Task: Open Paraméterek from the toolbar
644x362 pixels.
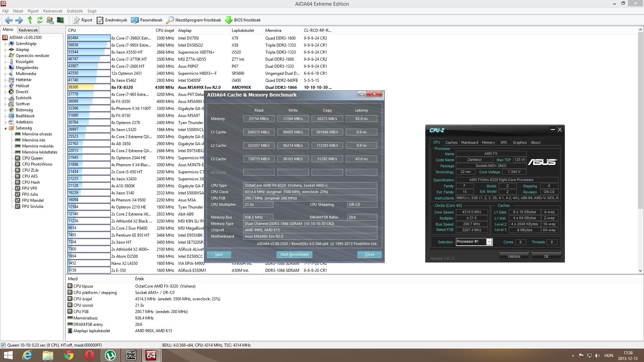Action: [147, 20]
